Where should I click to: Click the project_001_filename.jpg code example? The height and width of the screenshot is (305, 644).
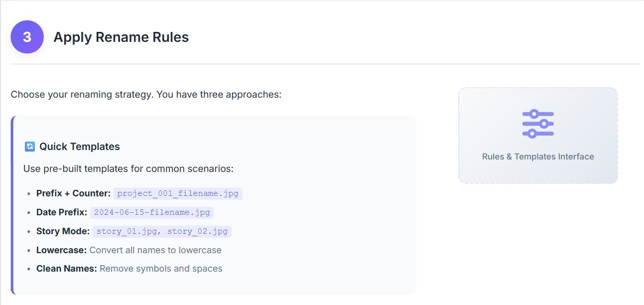178,193
